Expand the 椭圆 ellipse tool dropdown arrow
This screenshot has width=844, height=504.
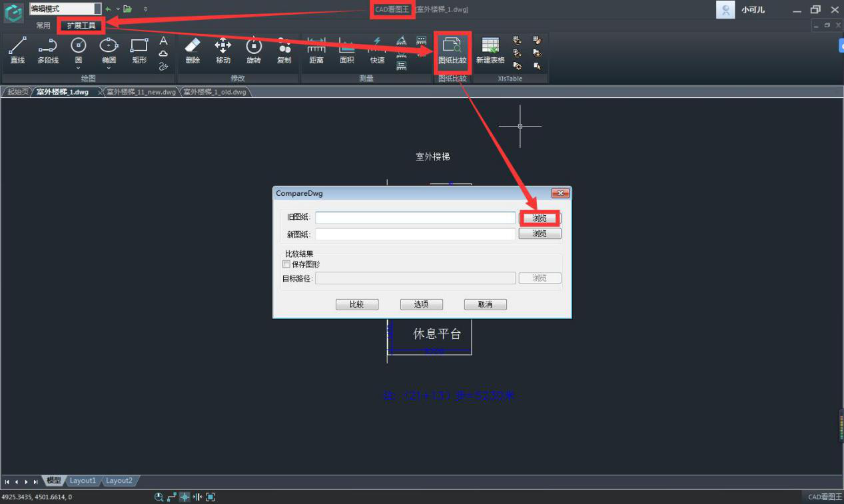click(109, 67)
